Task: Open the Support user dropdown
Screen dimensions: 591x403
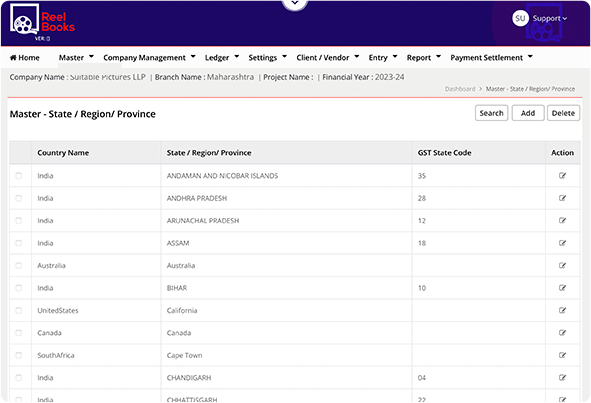Action: (550, 18)
